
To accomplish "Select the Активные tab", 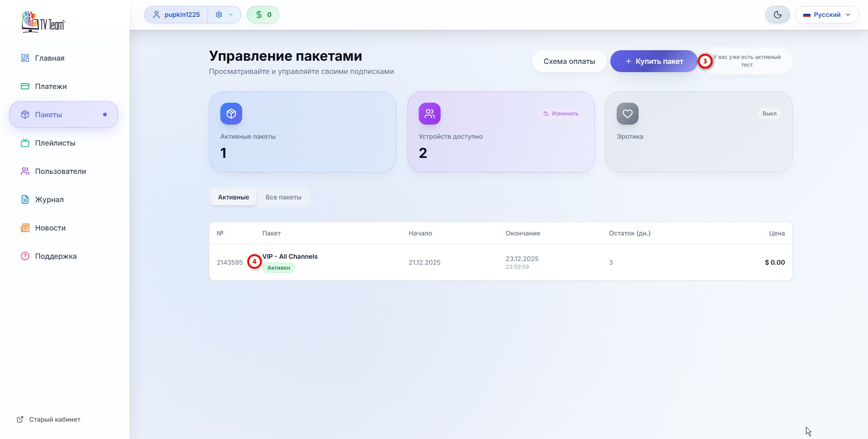I will click(234, 197).
